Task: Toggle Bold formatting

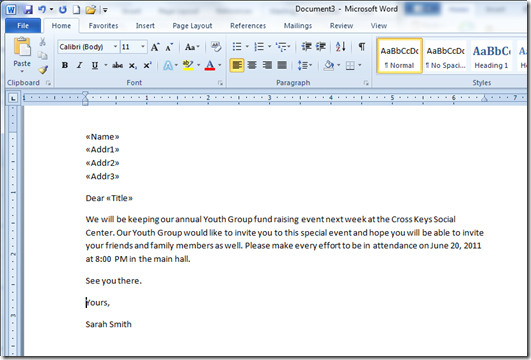Action: coord(65,65)
